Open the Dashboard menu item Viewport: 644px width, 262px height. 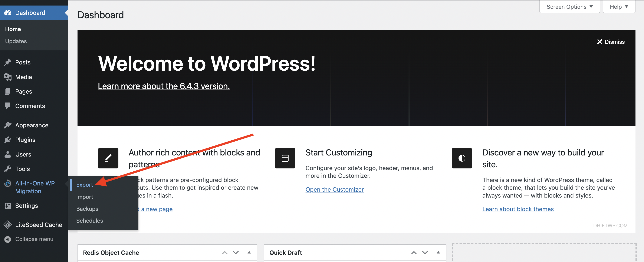34,13
